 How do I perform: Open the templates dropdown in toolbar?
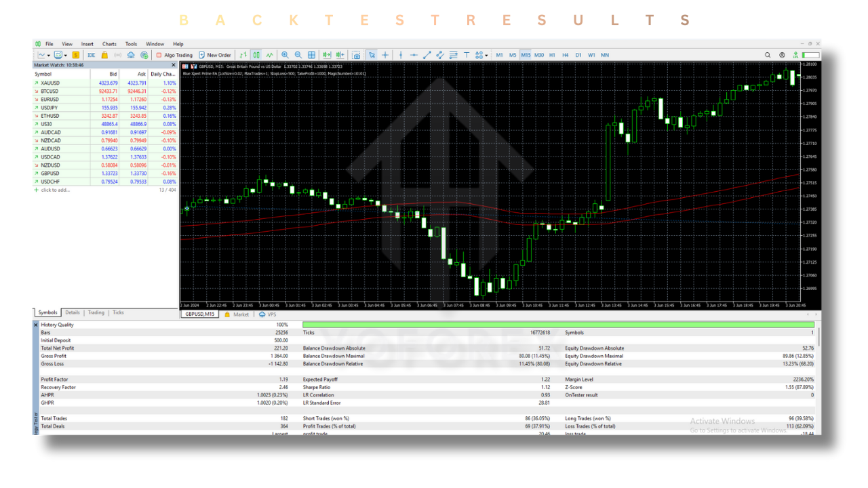tap(65, 55)
